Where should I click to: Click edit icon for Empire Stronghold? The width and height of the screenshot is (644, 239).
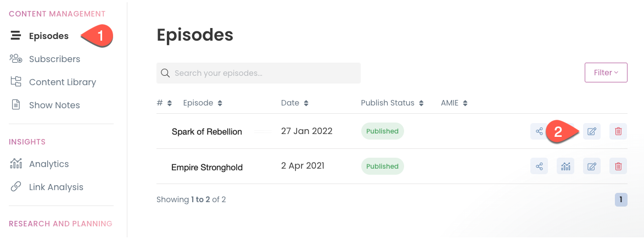click(x=592, y=166)
